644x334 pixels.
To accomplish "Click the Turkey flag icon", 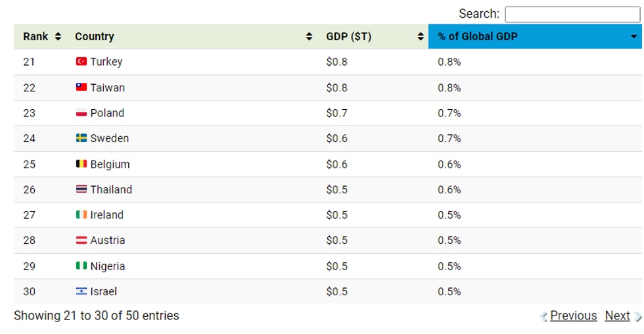I will click(x=81, y=62).
